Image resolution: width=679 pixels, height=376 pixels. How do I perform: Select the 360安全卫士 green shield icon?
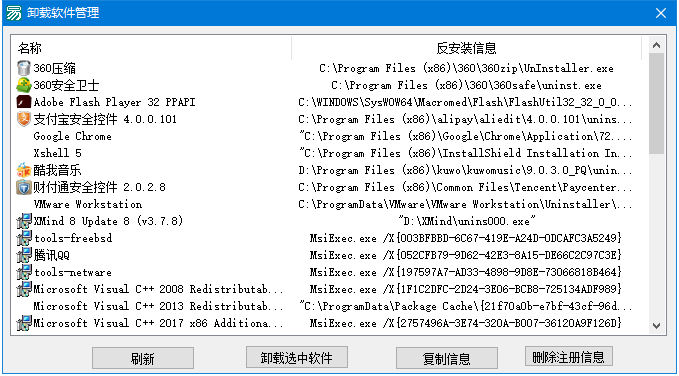tap(23, 85)
